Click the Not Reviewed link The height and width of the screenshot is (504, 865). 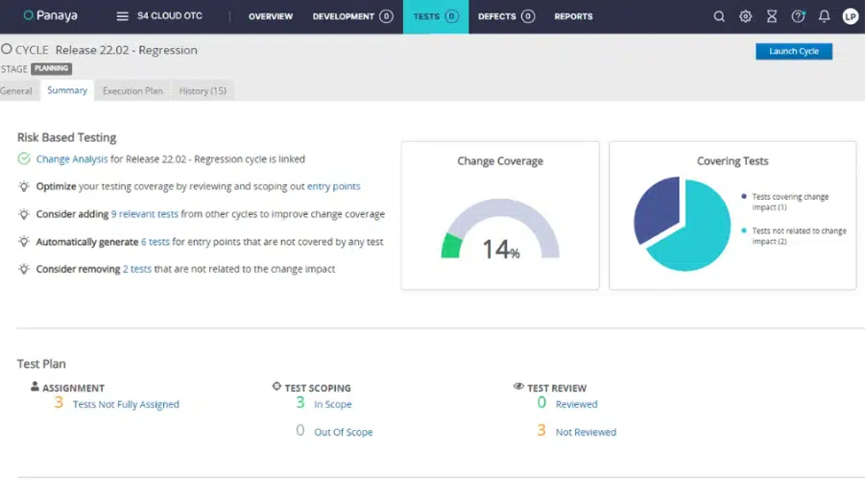pos(586,432)
